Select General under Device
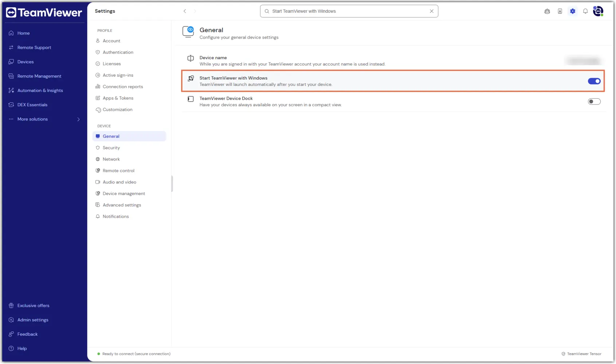The height and width of the screenshot is (364, 616). 129,136
